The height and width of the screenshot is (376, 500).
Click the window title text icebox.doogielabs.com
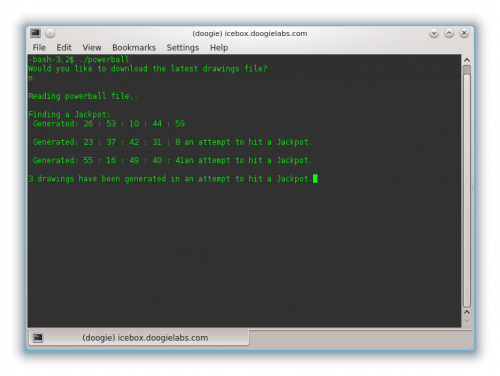(250, 34)
